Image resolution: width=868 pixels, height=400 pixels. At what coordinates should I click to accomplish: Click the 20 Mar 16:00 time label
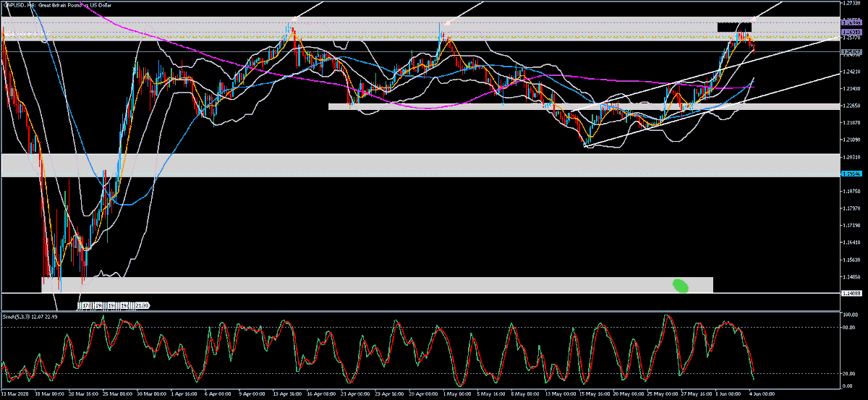[84, 394]
